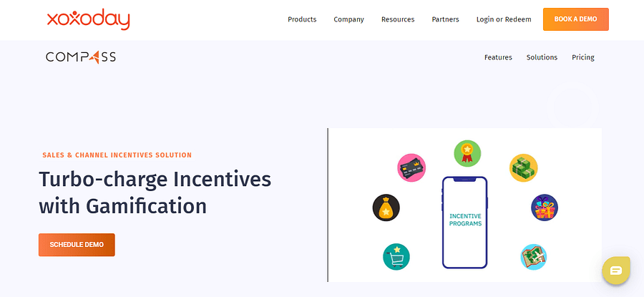Open the Products menu

pos(302,19)
